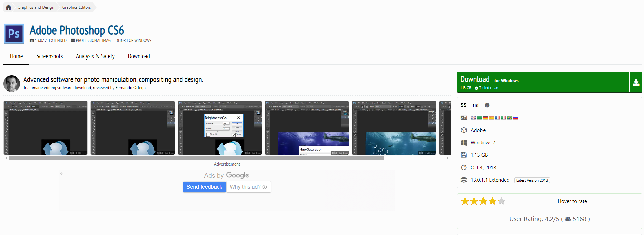
Task: Rate one star using the first star
Action: pos(465,201)
